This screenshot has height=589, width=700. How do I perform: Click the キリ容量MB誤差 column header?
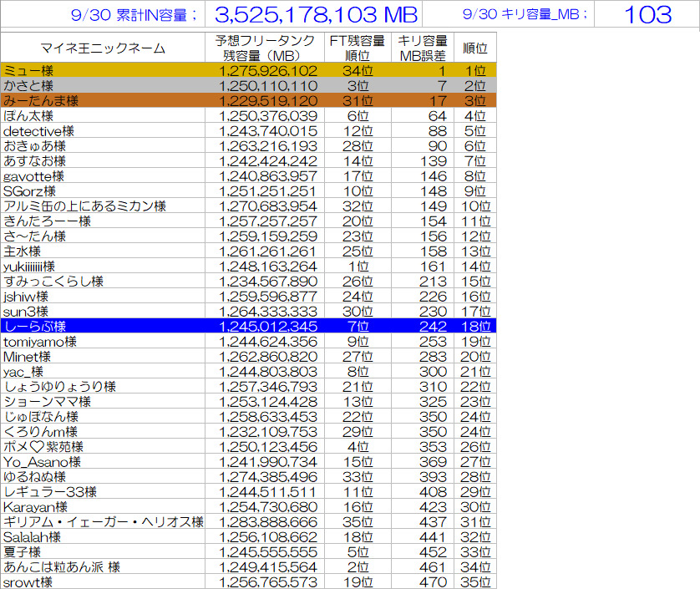(422, 48)
